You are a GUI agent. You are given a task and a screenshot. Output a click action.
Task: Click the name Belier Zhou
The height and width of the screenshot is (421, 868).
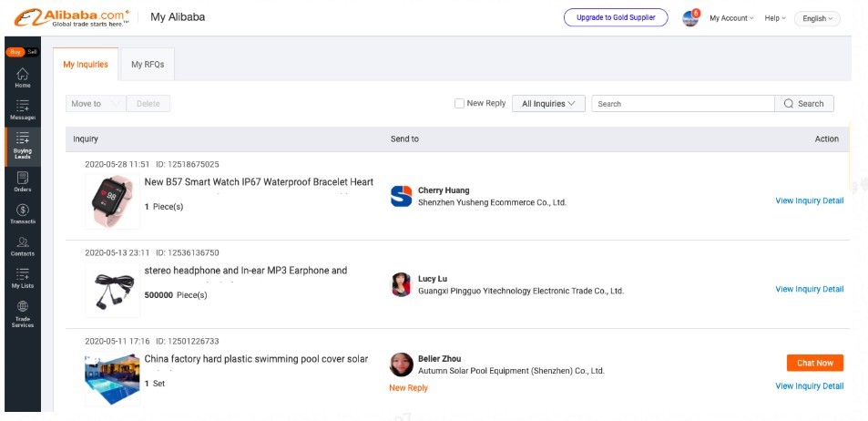(x=440, y=358)
